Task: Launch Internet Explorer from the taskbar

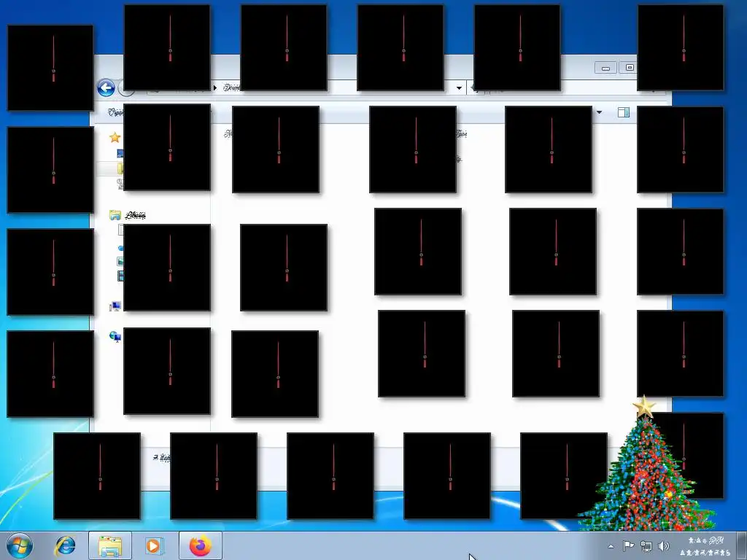Action: 65,546
